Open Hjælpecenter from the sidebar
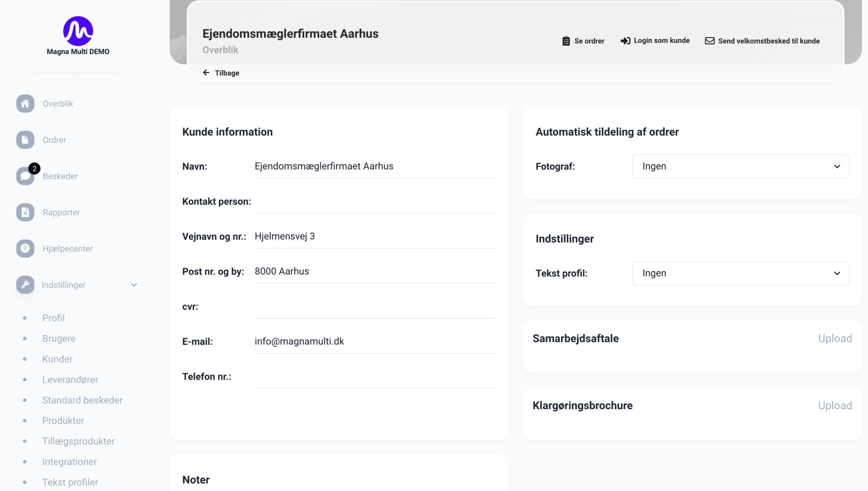The image size is (868, 491). (x=68, y=248)
